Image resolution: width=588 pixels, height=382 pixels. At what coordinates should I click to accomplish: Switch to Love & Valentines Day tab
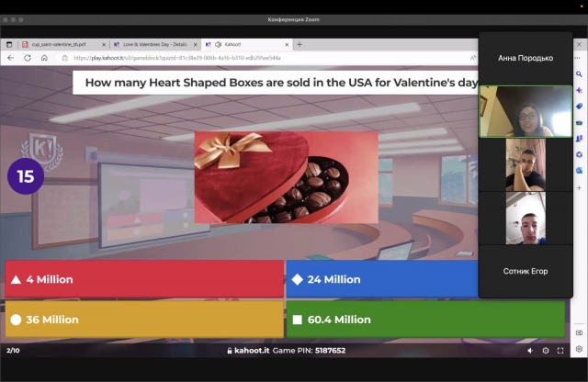tap(154, 44)
